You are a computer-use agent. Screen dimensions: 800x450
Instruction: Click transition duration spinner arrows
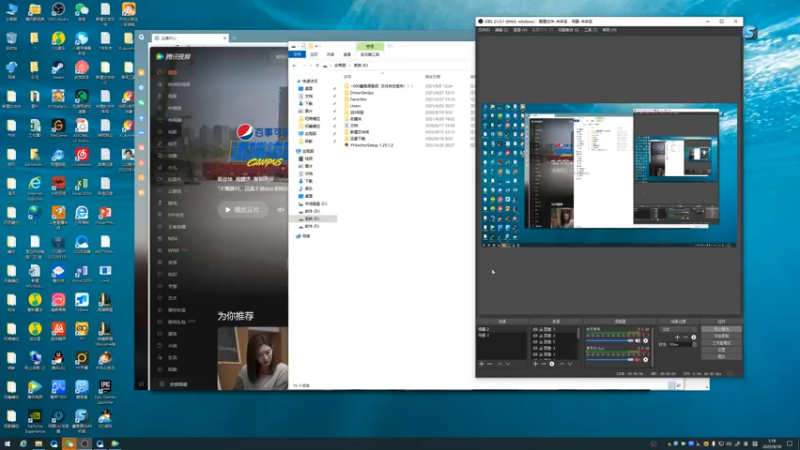pyautogui.click(x=694, y=344)
